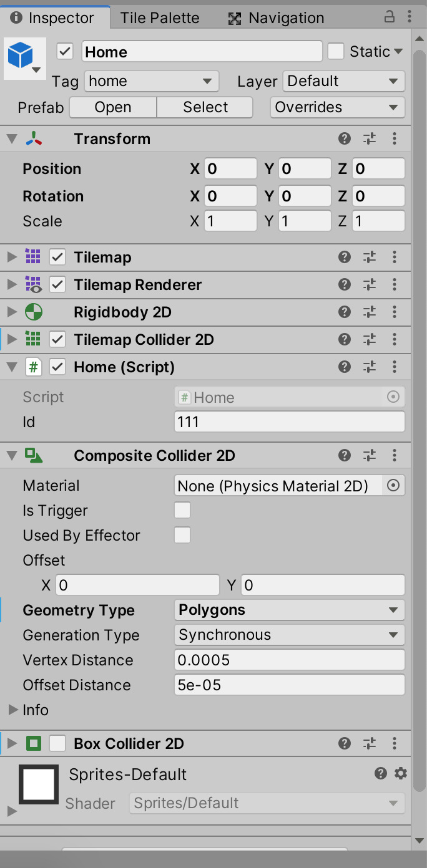The height and width of the screenshot is (868, 427).
Task: Open the Material field object picker
Action: [x=393, y=486]
